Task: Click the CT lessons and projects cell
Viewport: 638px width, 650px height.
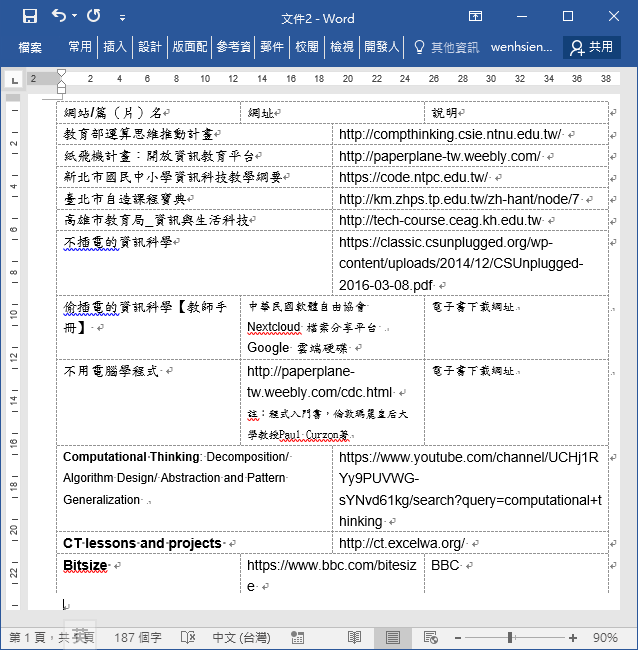Action: pos(194,543)
